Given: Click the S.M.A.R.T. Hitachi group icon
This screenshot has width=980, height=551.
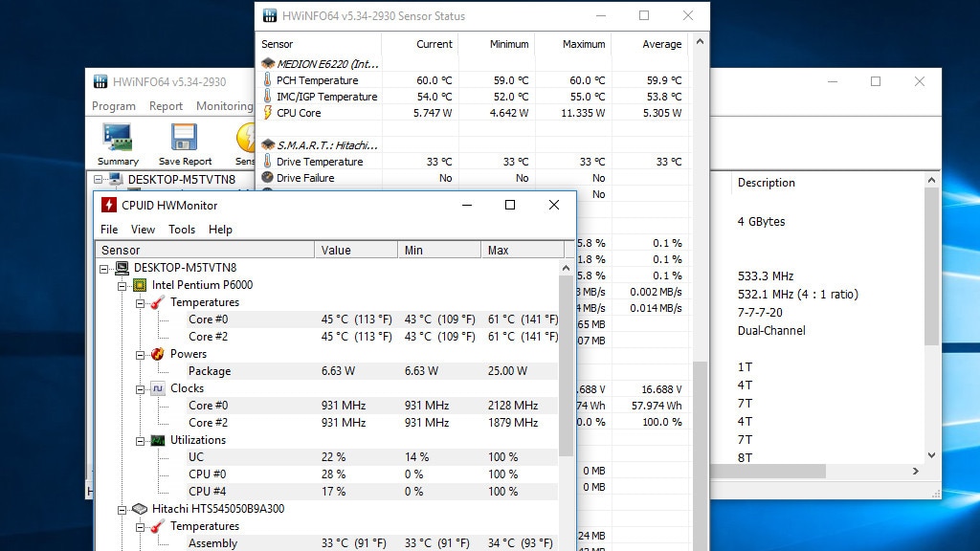Looking at the screenshot, I should [268, 145].
